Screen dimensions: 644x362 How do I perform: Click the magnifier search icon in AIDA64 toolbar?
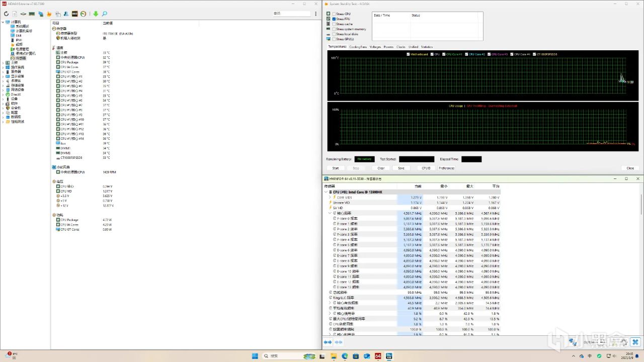pyautogui.click(x=105, y=14)
